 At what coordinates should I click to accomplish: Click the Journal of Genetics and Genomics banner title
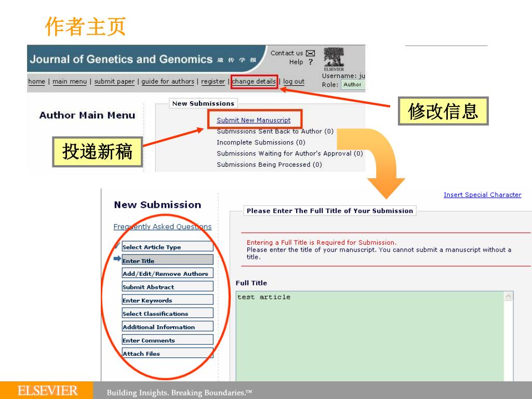pyautogui.click(x=121, y=59)
